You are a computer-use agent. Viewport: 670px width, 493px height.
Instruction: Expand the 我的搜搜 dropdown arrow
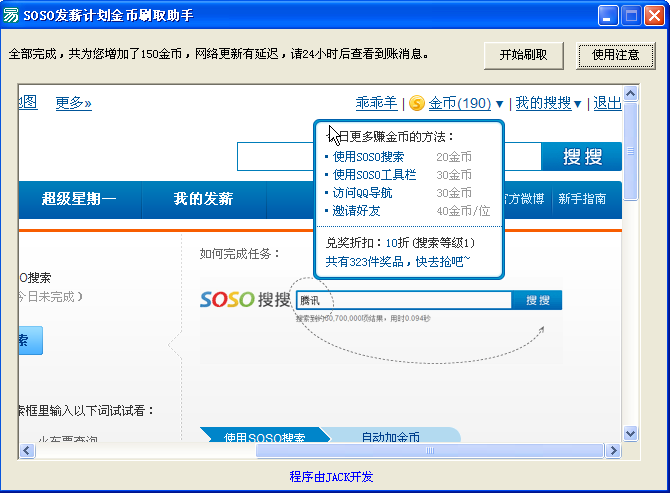pyautogui.click(x=578, y=104)
